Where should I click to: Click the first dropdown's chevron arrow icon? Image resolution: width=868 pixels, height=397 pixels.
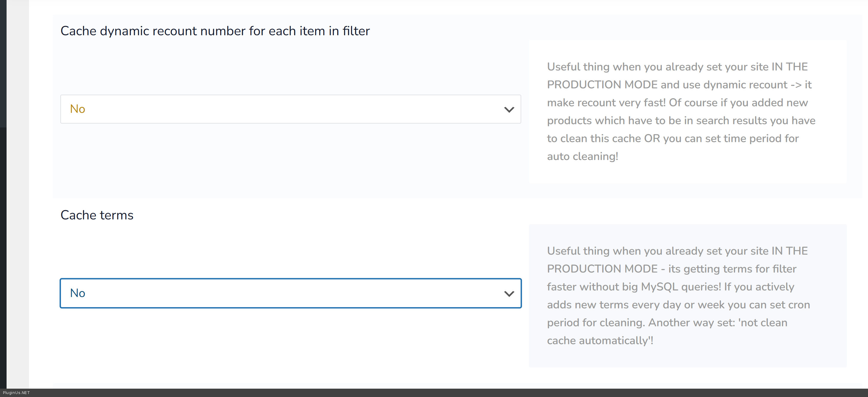tap(509, 110)
